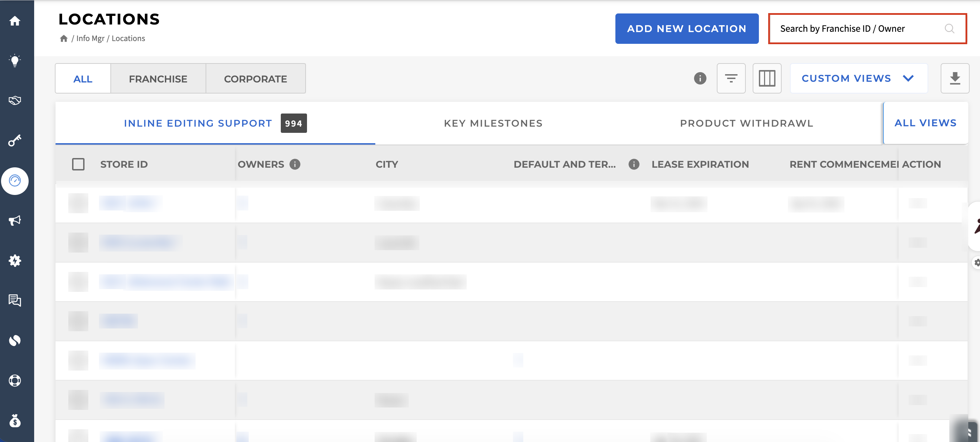Open the Key Milestones view tab
Viewport: 980px width, 442px height.
pyautogui.click(x=493, y=123)
